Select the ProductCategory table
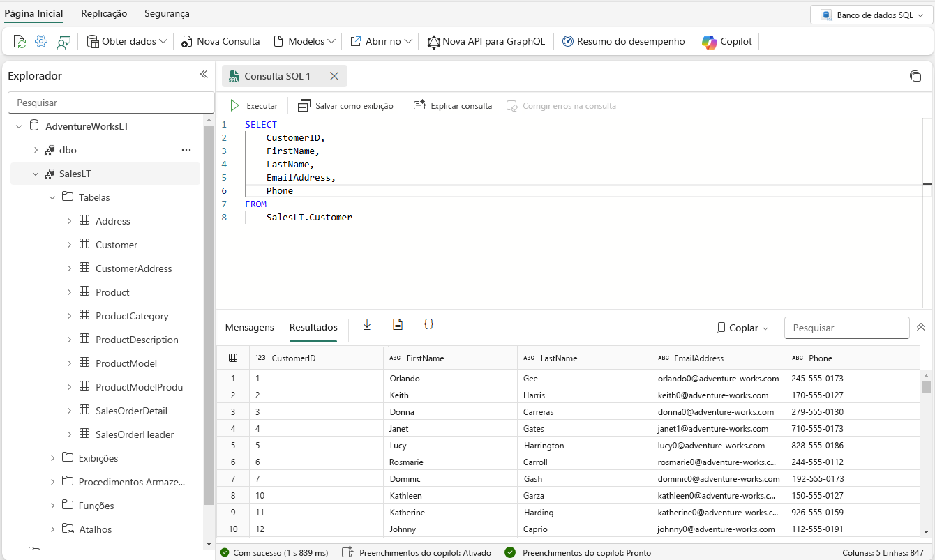The height and width of the screenshot is (560, 935). point(132,316)
